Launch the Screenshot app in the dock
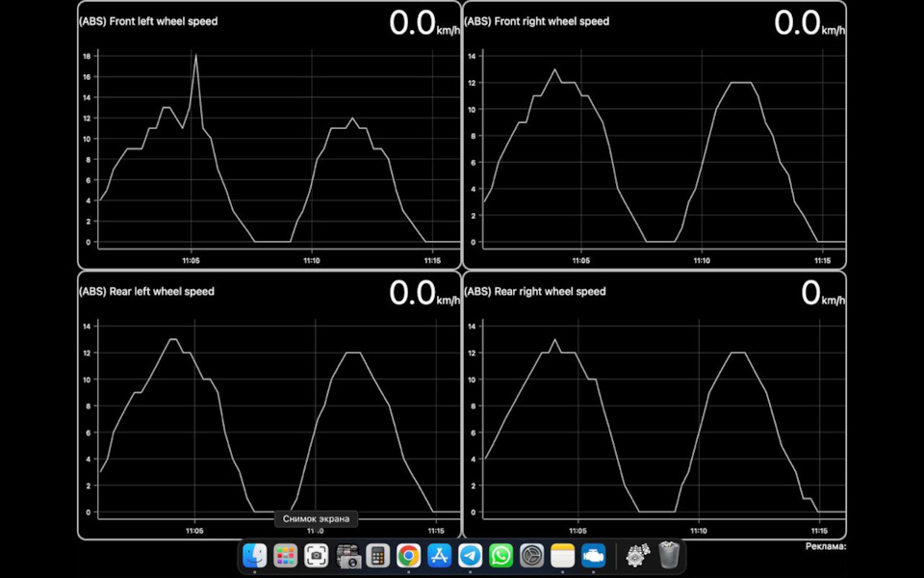Screen dimensions: 924x578 [x=317, y=556]
